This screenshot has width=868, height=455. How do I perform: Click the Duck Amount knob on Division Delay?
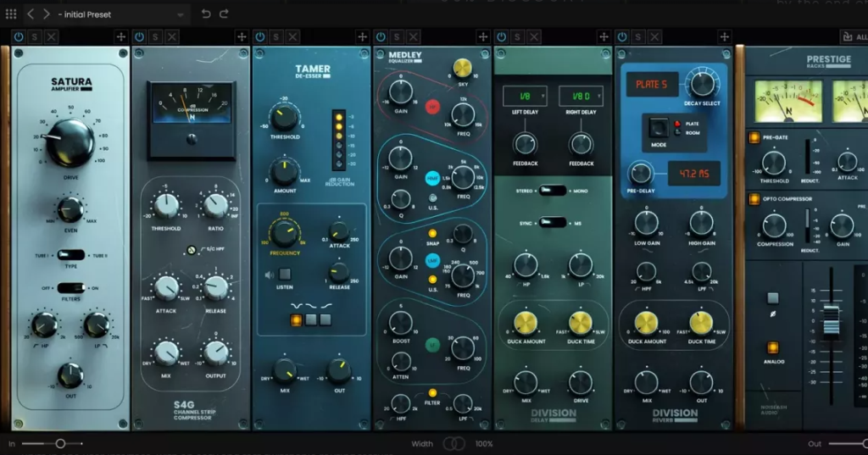pyautogui.click(x=526, y=324)
